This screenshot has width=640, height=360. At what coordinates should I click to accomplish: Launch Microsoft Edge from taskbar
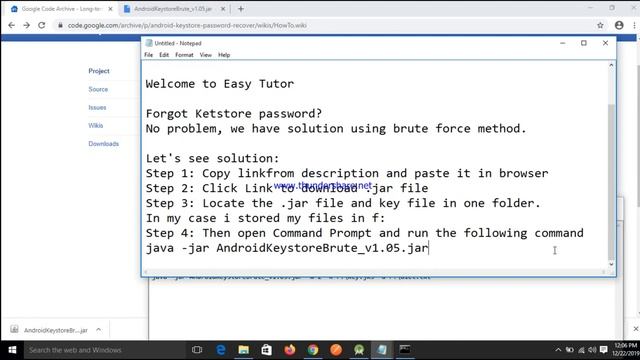[220, 350]
